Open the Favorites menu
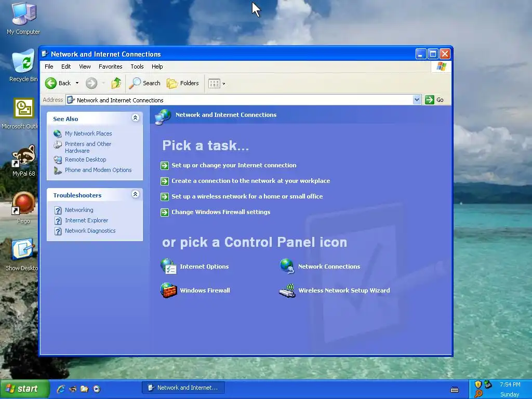 pos(110,66)
